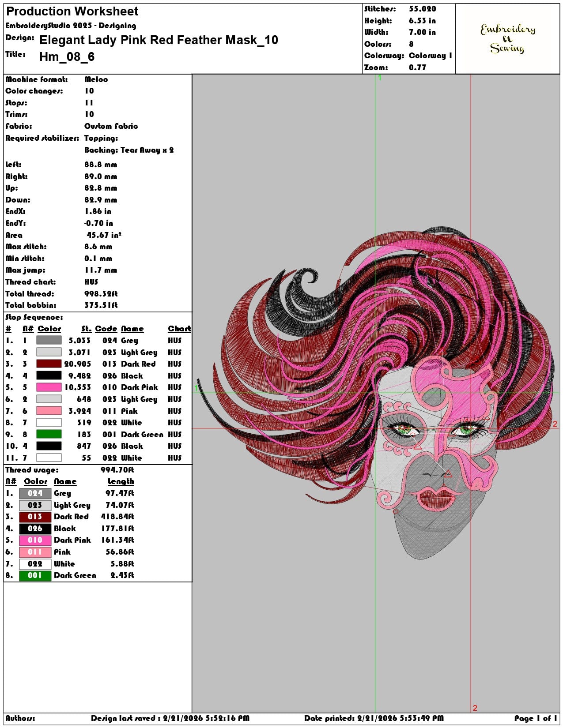Image resolution: width=563 pixels, height=728 pixels.
Task: Click stitch count '20.905' in Dark Red row
Action: pos(78,364)
